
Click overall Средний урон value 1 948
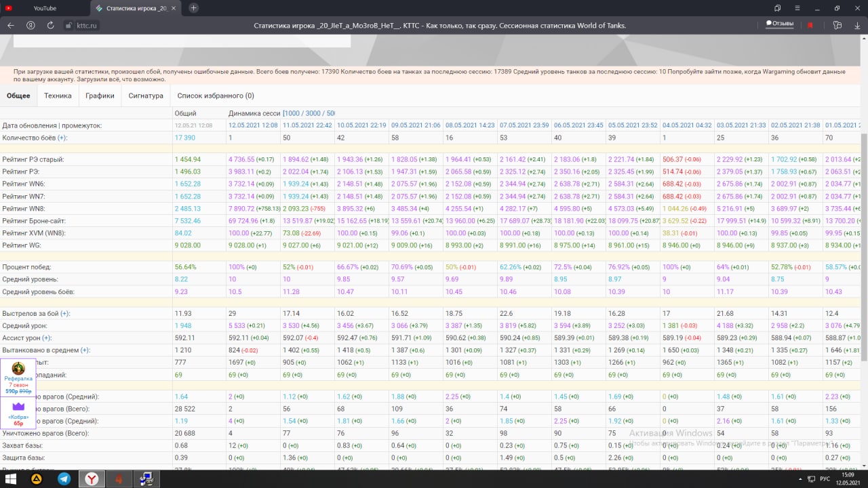[x=183, y=326]
